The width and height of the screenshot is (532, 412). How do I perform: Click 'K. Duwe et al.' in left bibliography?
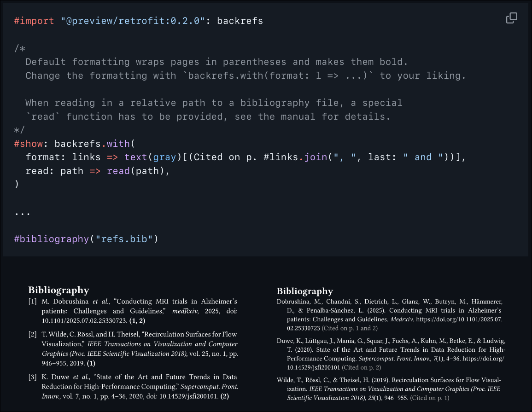click(66, 377)
